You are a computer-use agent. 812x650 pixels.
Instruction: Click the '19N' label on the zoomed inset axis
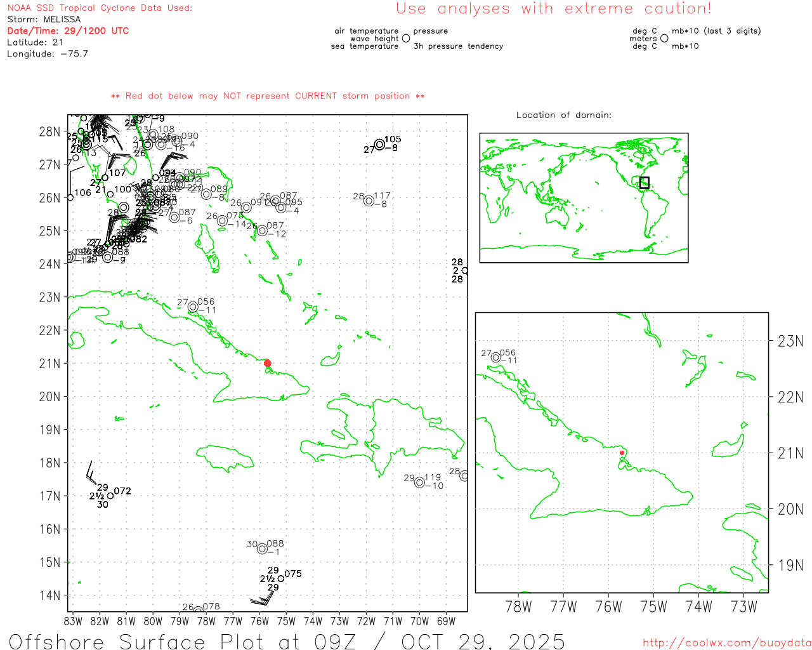[x=790, y=566]
